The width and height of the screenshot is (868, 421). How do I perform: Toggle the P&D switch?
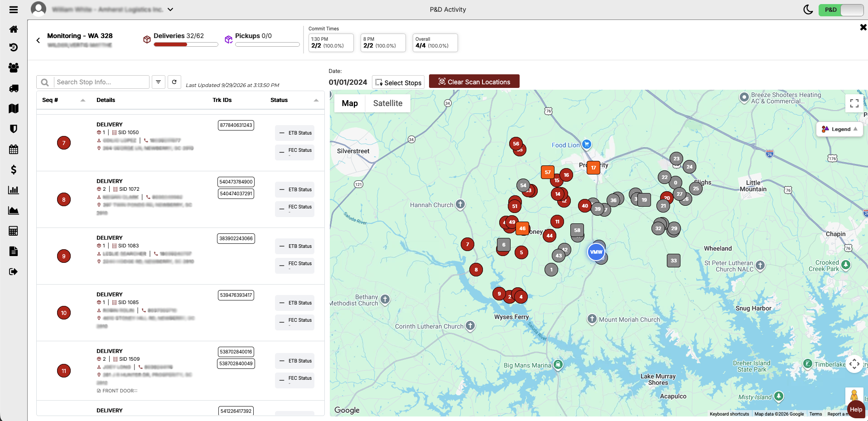(x=841, y=10)
